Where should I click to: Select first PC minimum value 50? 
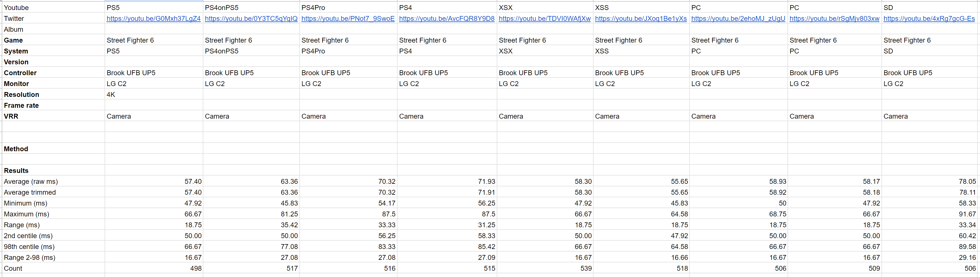[739, 203]
